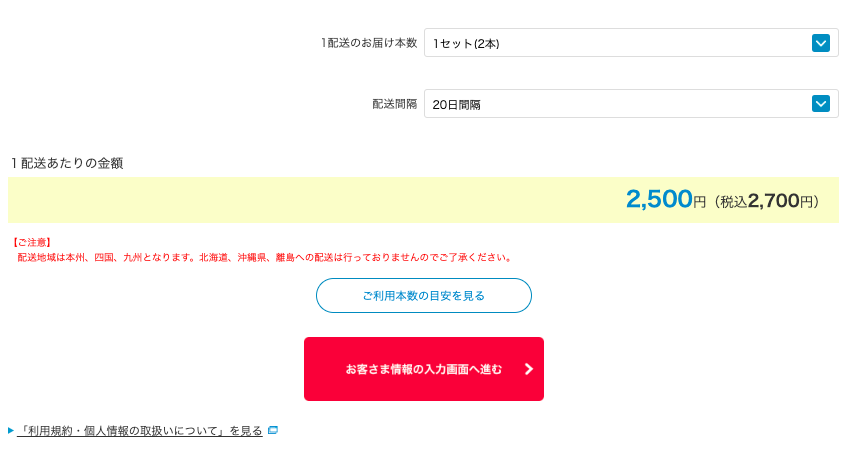
Task: Select the 20日間隔 option text
Action: (456, 104)
